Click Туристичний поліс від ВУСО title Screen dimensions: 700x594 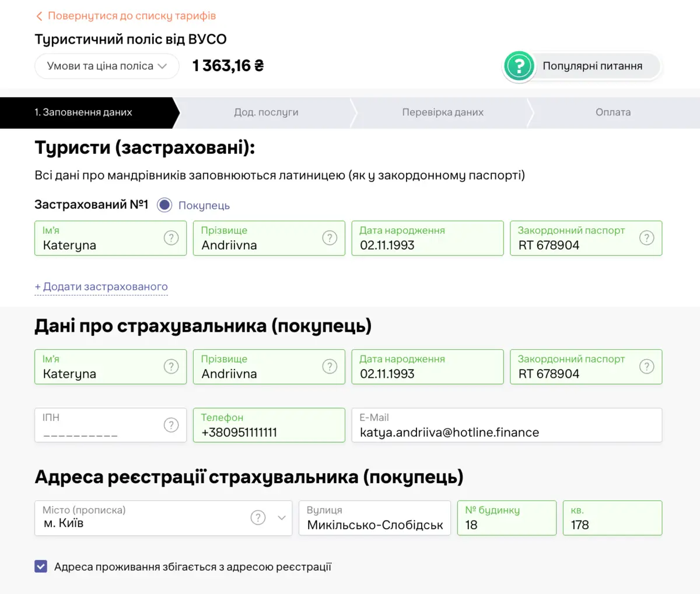[131, 39]
